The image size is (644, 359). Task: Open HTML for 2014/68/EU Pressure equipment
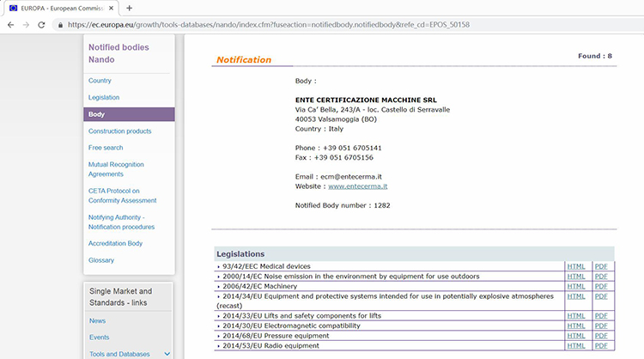click(576, 336)
